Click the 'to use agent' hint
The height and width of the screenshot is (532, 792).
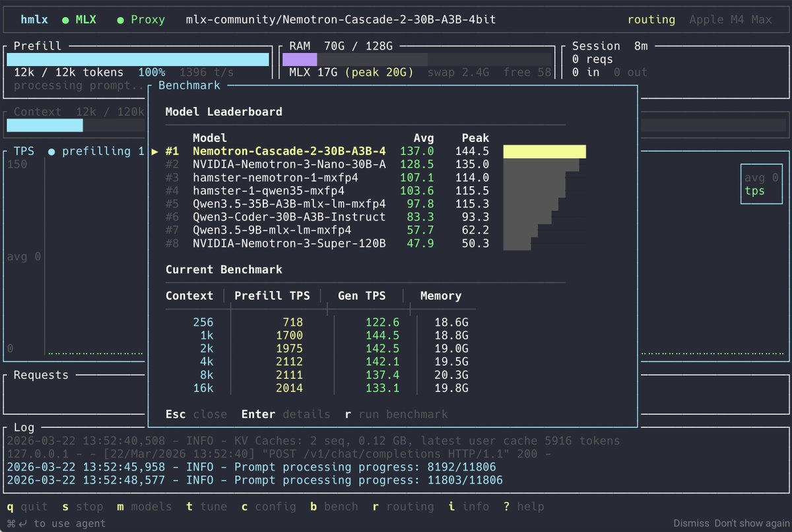[x=69, y=523]
